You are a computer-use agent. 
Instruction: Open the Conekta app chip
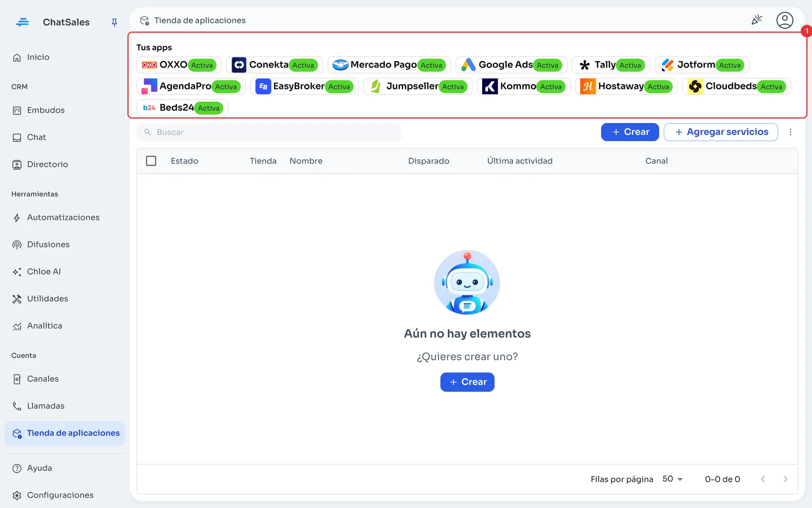[275, 65]
